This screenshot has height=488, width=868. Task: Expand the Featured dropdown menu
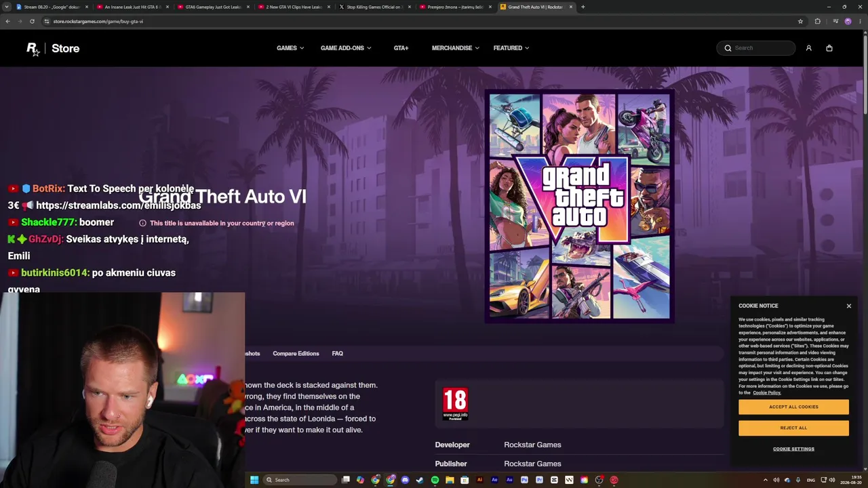511,48
